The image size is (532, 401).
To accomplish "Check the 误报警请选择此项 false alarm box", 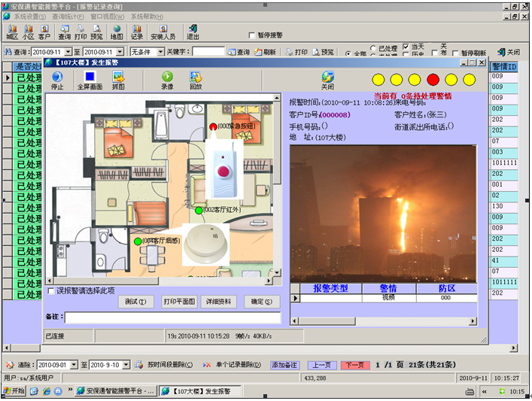I will pyautogui.click(x=51, y=290).
